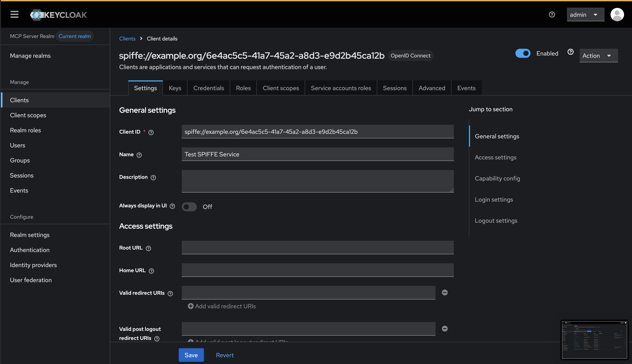Click the Current realm badge
Screen dimensions: 632x364
[75, 36]
